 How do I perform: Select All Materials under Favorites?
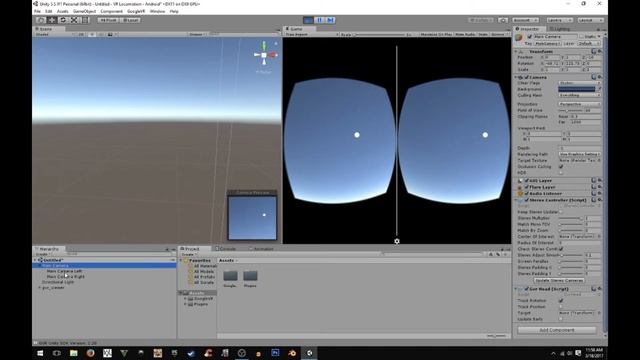(204, 266)
